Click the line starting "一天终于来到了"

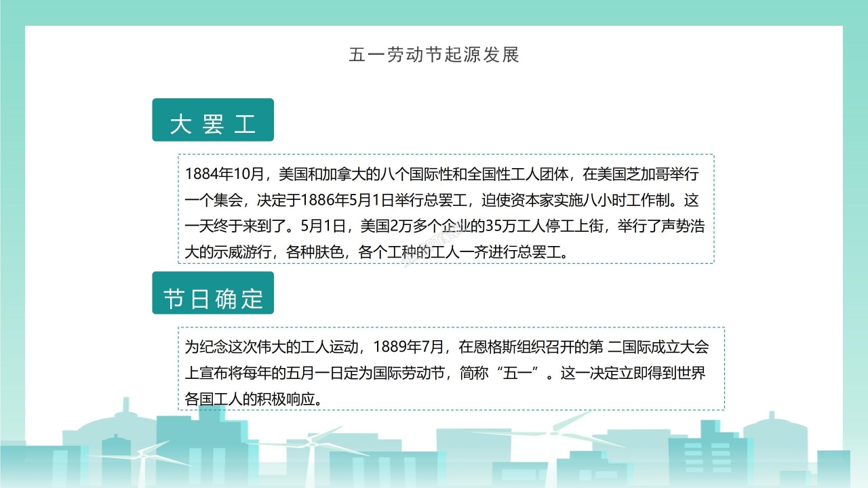pyautogui.click(x=446, y=226)
